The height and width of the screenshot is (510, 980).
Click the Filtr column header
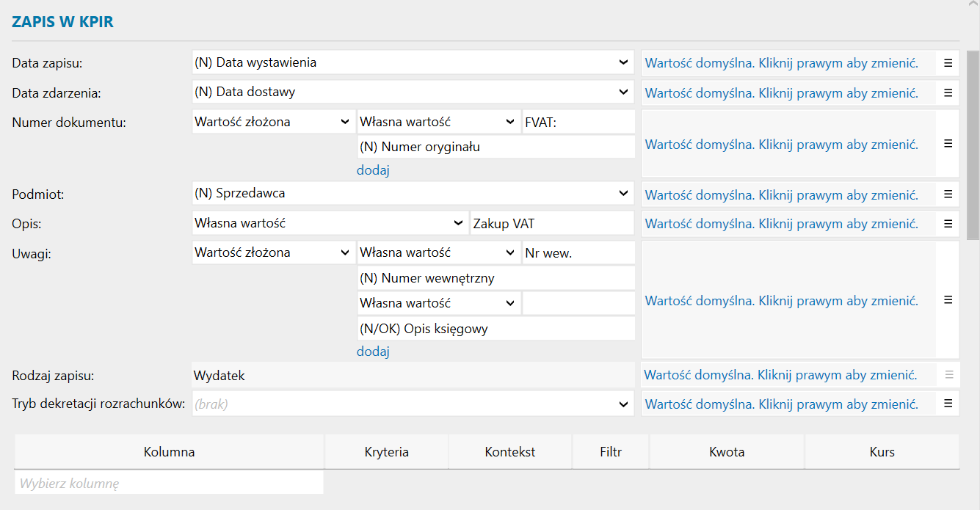(611, 451)
